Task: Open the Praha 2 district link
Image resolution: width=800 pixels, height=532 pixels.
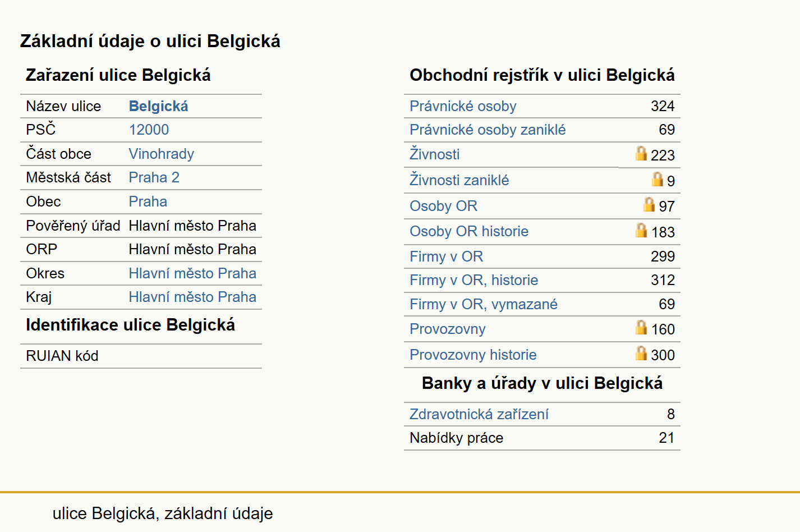Action: tap(154, 177)
